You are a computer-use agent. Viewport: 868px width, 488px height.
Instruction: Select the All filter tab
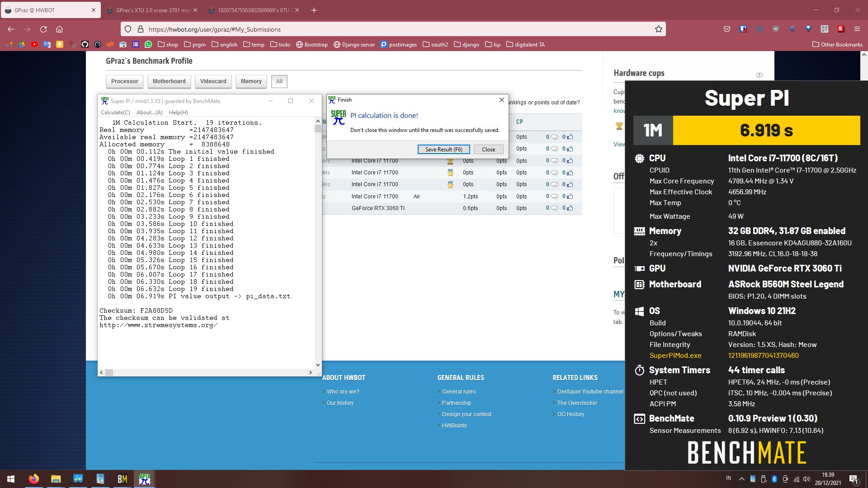coord(279,81)
